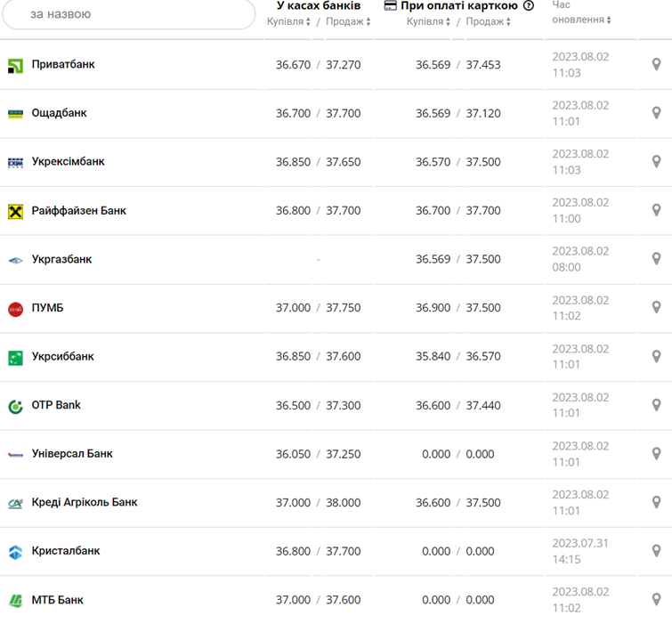672x624 pixels.
Task: Show ПУМБ branches via pin icon
Action: point(657,307)
